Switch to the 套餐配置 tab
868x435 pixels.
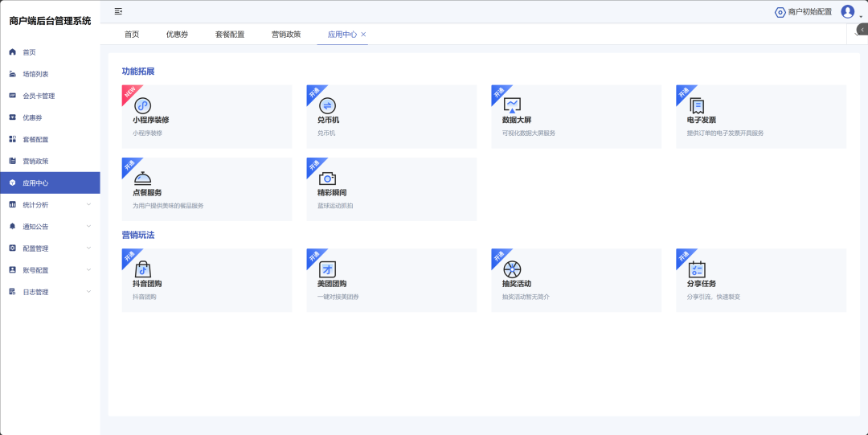click(x=230, y=35)
